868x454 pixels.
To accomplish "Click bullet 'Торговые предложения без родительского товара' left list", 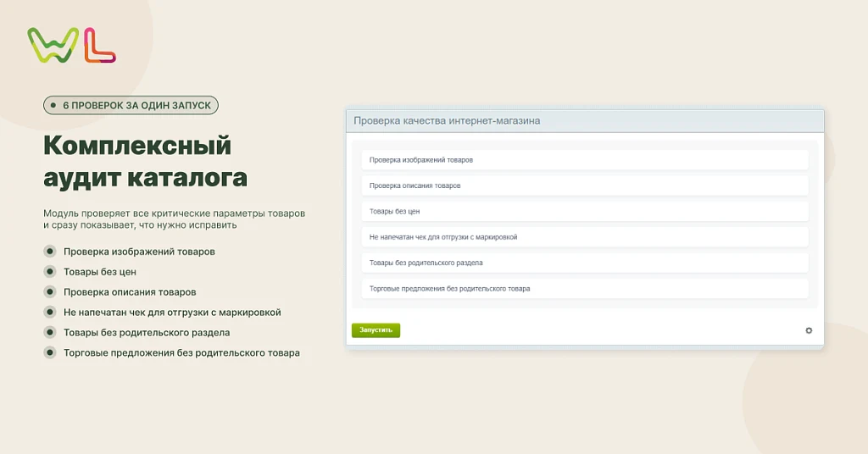I will [181, 353].
